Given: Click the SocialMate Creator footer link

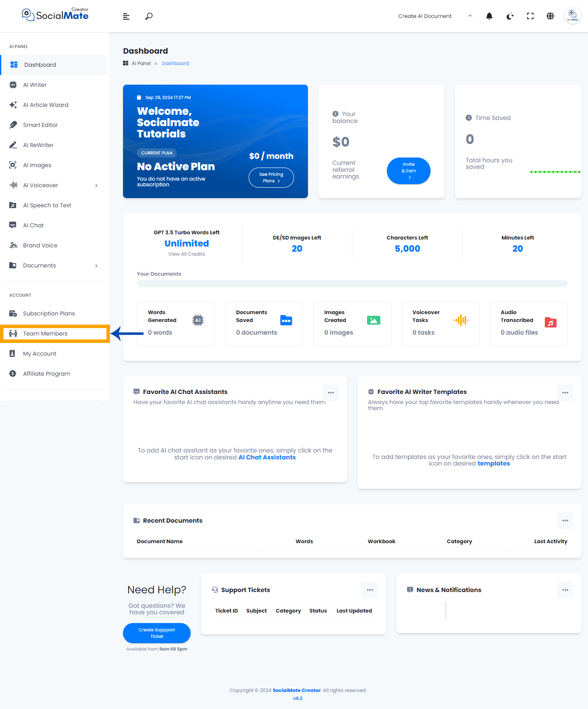Looking at the screenshot, I should [297, 690].
